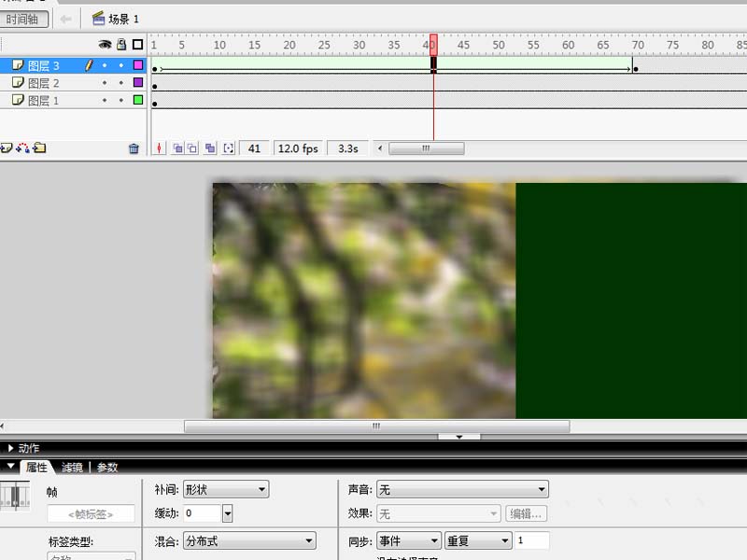Click the 缓动 ease value field
Screen dimensions: 747x560
click(203, 513)
